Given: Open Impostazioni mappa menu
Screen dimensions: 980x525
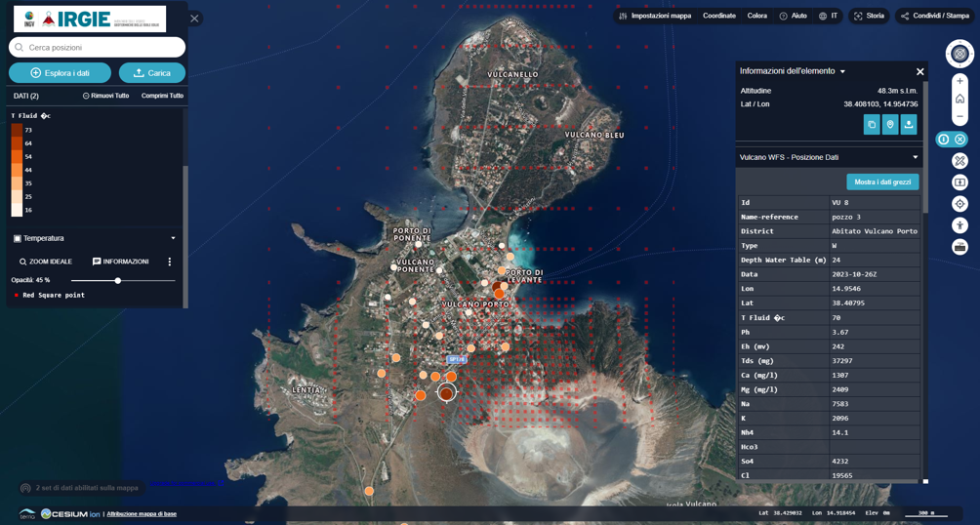Looking at the screenshot, I should click(654, 16).
